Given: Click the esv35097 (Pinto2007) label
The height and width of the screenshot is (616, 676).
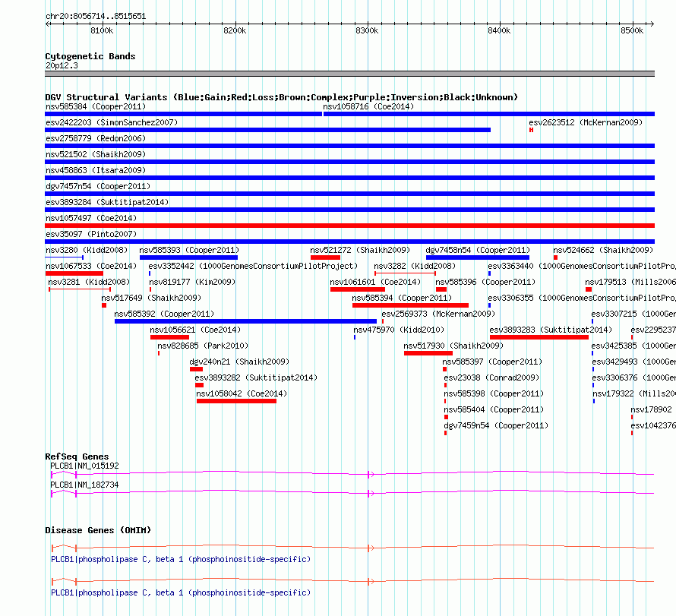Looking at the screenshot, I should tap(91, 234).
